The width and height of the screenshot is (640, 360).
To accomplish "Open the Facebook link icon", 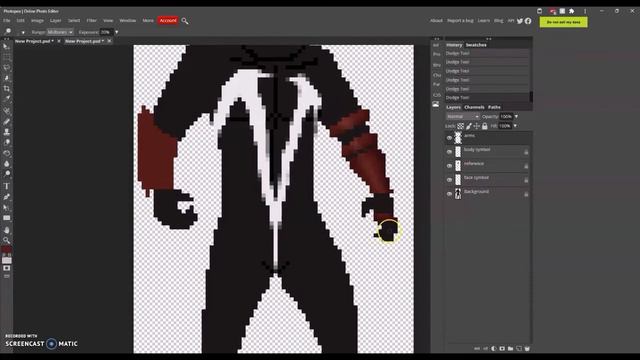I will pos(528,21).
